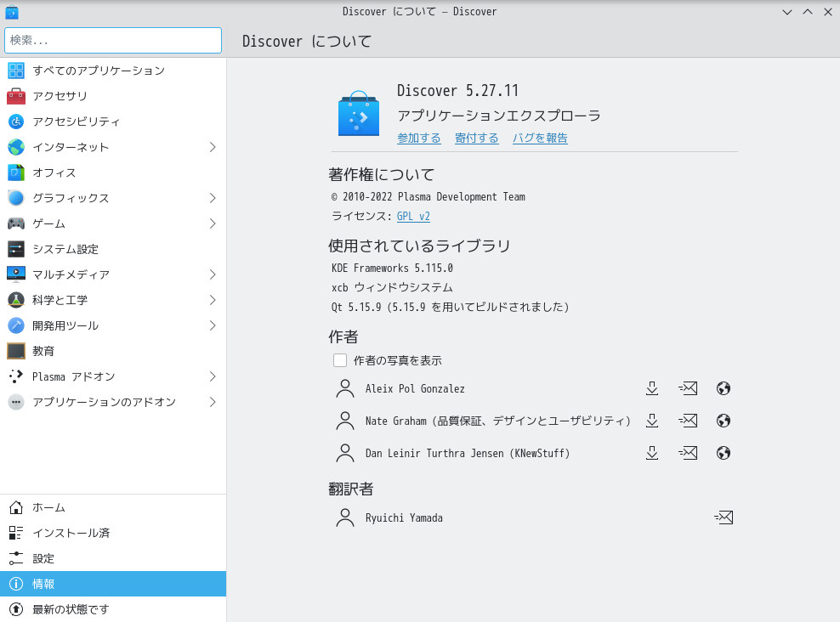The width and height of the screenshot is (840, 622).
Task: Click the email icon next to Ryuichi Yamada
Action: [724, 517]
